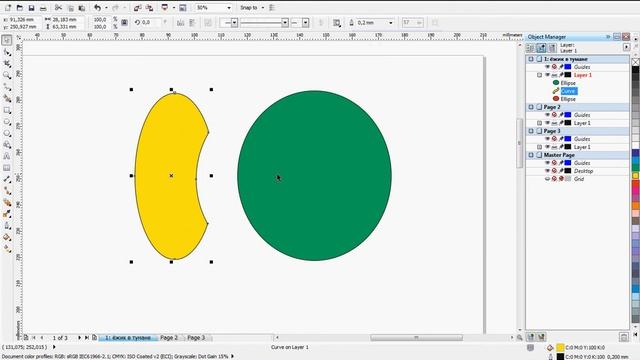Select the Fill bucket tool

click(7, 237)
